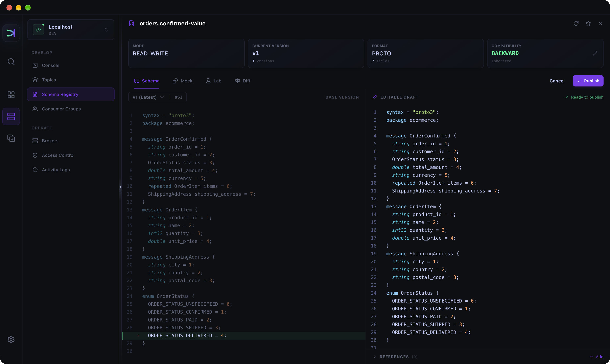Click draft line 'double total_amount = 4;'
Viewport: 610px width, 364px height.
point(427,167)
